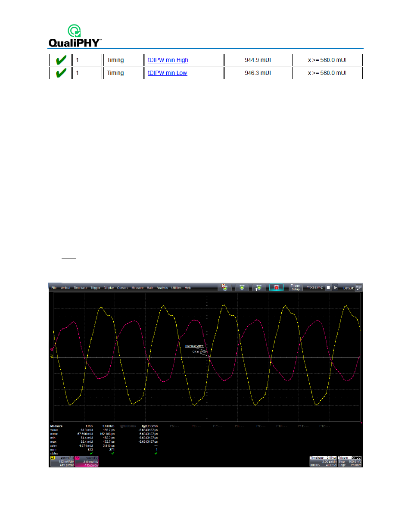411x532 pixels.
Task: Click the tDSS status green checkmark
Action: click(x=91, y=453)
